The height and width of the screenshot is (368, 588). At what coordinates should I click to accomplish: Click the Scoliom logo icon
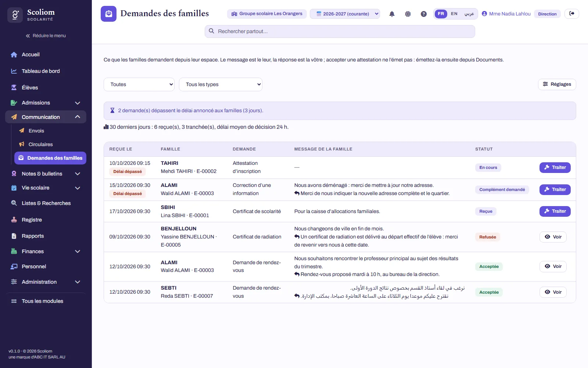(x=15, y=15)
